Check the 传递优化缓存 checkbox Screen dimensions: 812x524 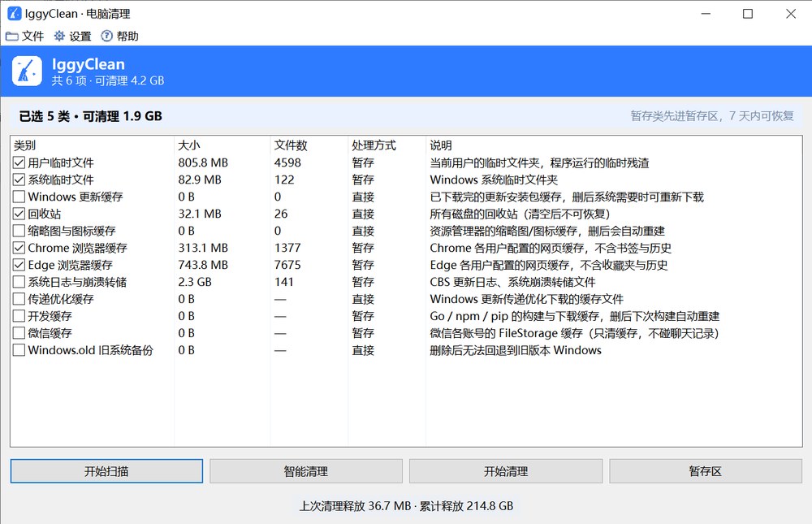[x=19, y=299]
